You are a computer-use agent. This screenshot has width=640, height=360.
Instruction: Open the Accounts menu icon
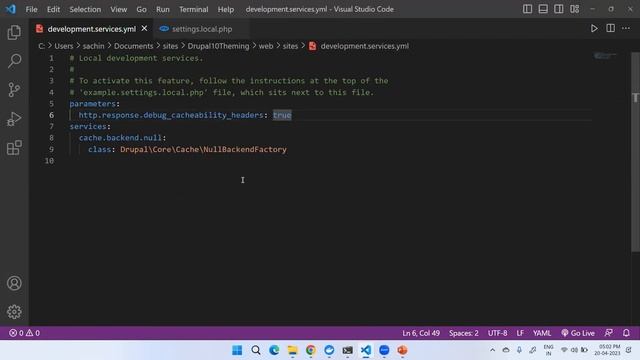click(14, 283)
